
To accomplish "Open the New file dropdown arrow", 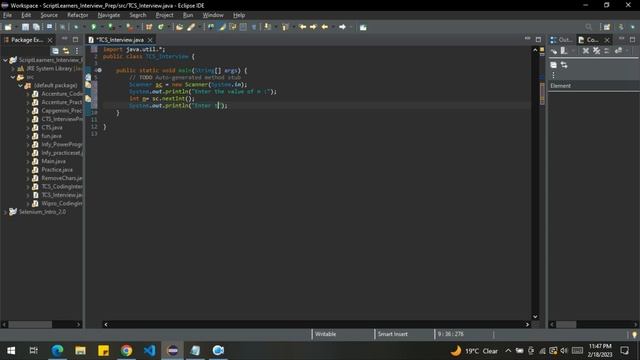I will pyautogui.click(x=16, y=27).
